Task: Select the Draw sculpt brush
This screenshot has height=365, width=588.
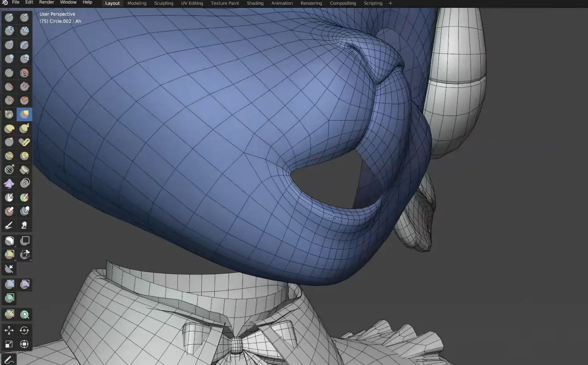Action: 9,17
